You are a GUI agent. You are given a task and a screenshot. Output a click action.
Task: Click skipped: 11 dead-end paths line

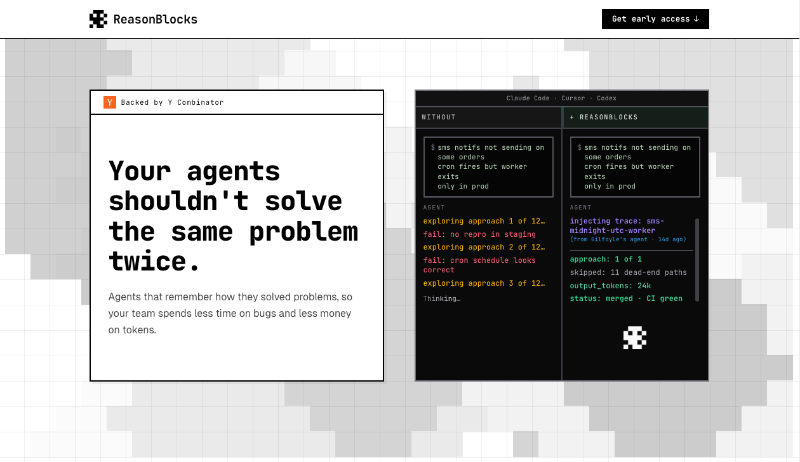(628, 273)
